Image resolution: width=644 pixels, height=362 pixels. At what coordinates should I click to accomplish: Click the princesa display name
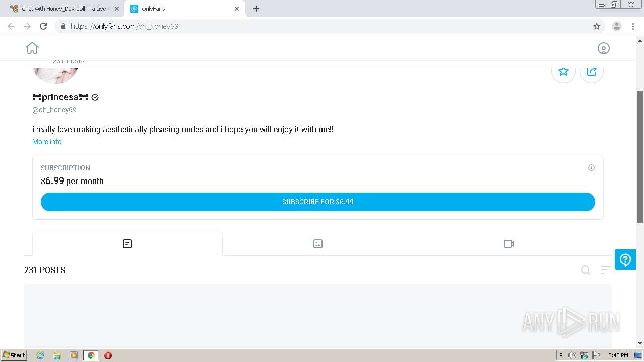pyautogui.click(x=60, y=97)
